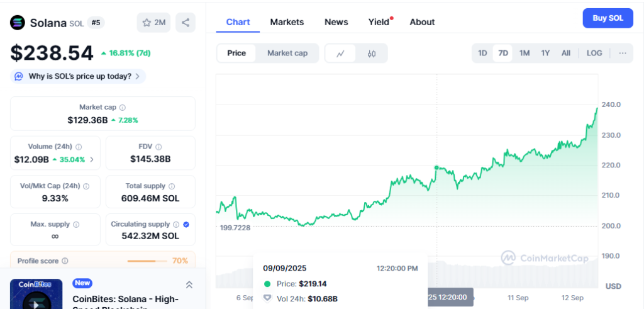Click the Market cap info icon
The height and width of the screenshot is (309, 644).
coord(123,108)
